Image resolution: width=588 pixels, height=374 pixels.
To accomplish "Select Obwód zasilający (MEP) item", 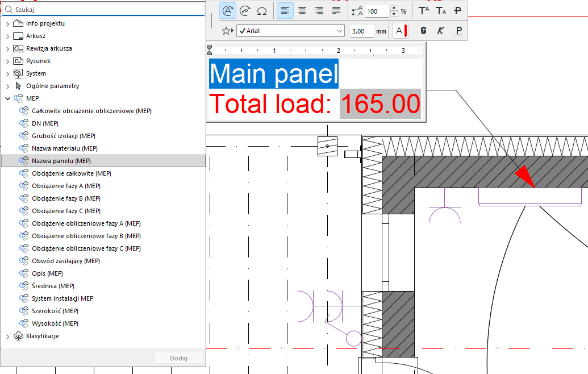I will [x=103, y=261].
